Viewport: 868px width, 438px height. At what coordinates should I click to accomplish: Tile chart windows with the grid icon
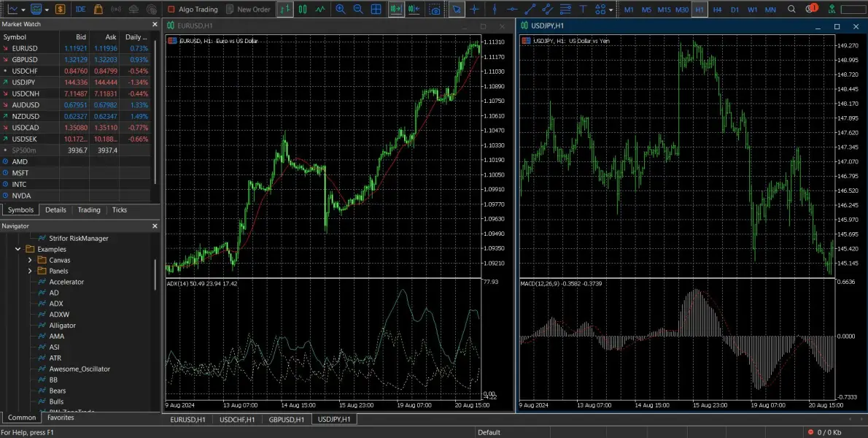click(376, 9)
